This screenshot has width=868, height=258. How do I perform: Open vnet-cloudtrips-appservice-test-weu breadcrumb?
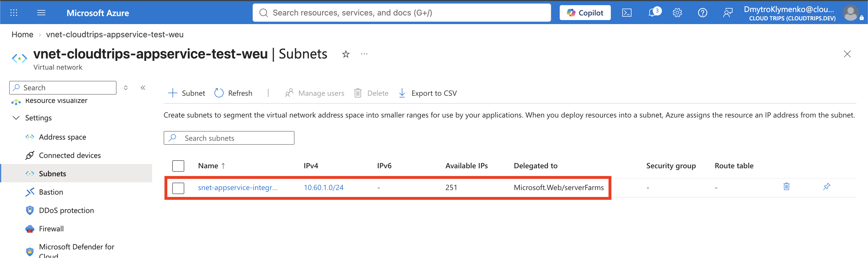click(x=115, y=35)
